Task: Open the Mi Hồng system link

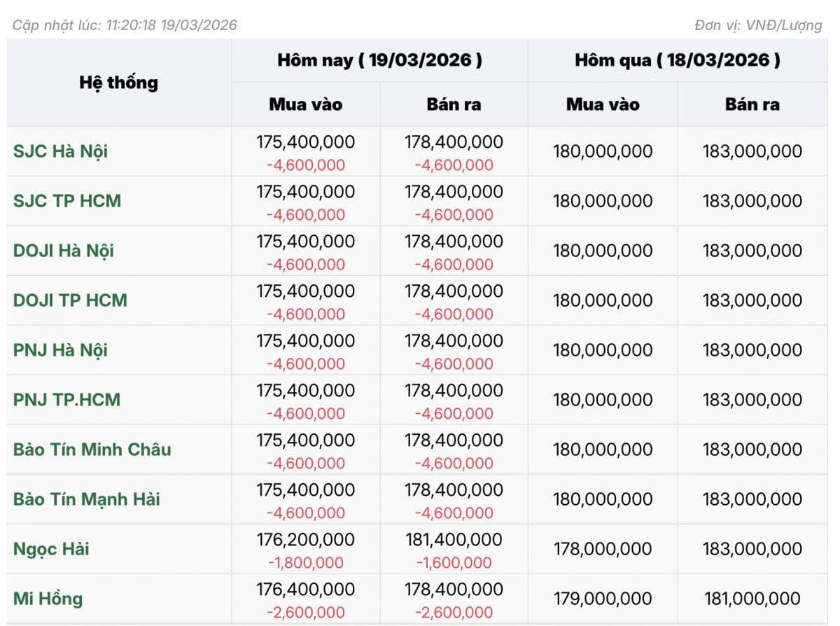Action: 48,599
